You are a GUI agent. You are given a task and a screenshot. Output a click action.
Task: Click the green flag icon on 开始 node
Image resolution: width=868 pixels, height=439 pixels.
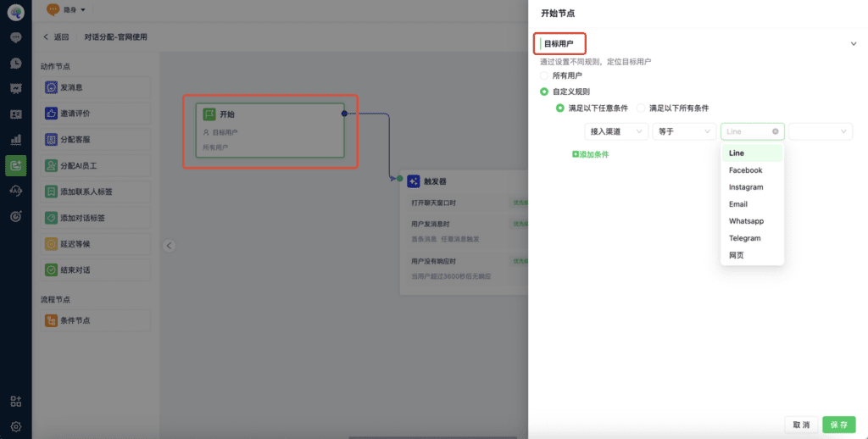click(209, 114)
